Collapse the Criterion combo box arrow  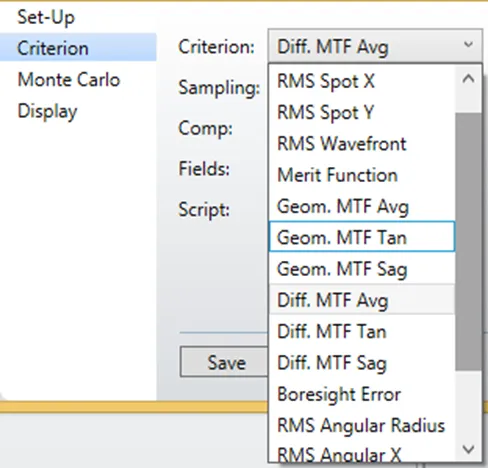click(468, 45)
